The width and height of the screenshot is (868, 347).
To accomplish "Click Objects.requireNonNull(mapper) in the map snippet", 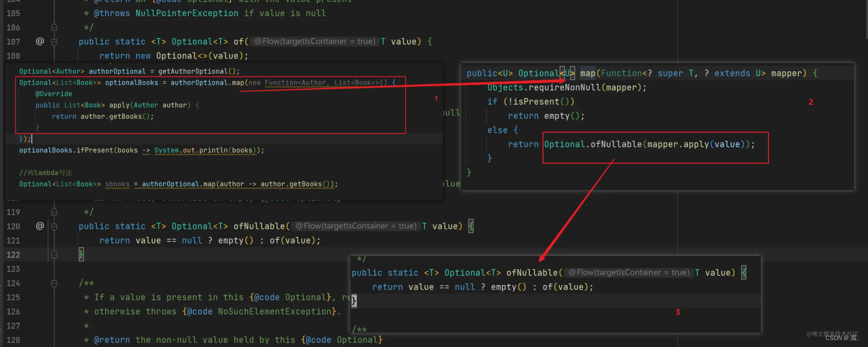I will [567, 87].
